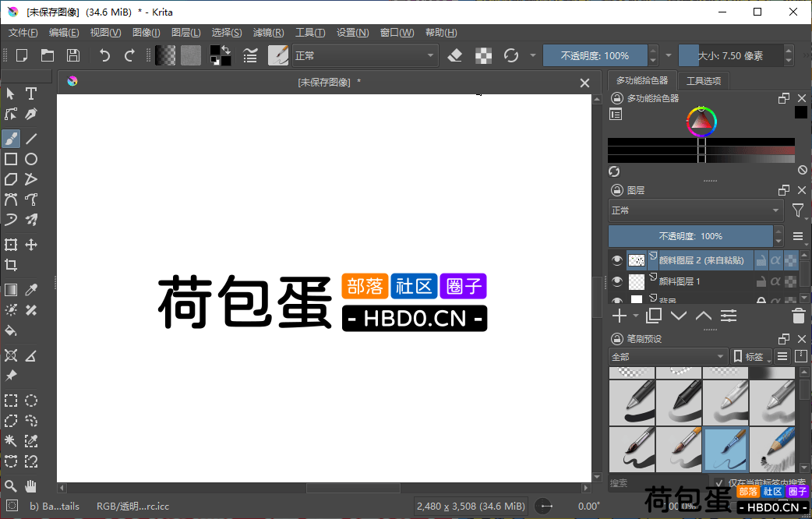Hide layer 颜料图层 2 (来自粘贴)

[x=616, y=260]
